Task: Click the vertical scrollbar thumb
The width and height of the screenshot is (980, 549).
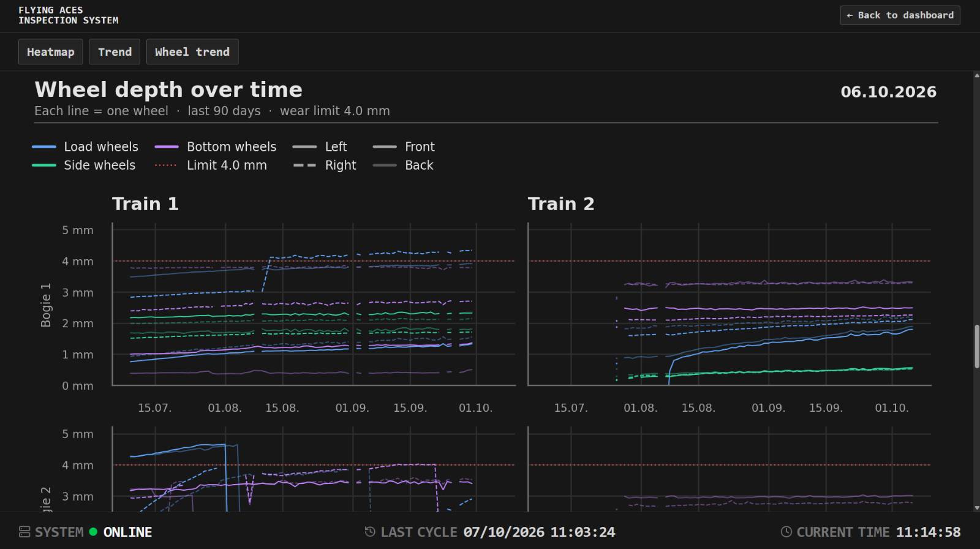Action: 977,347
